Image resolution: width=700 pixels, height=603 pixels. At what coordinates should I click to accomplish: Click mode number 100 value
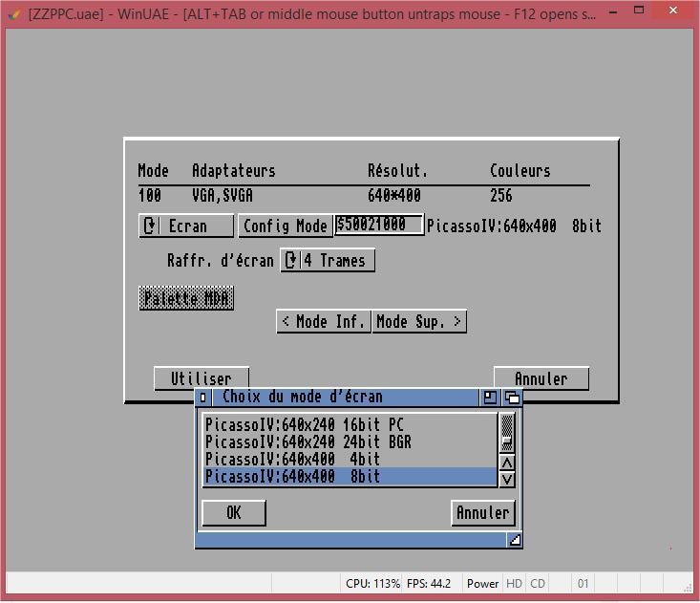click(150, 195)
